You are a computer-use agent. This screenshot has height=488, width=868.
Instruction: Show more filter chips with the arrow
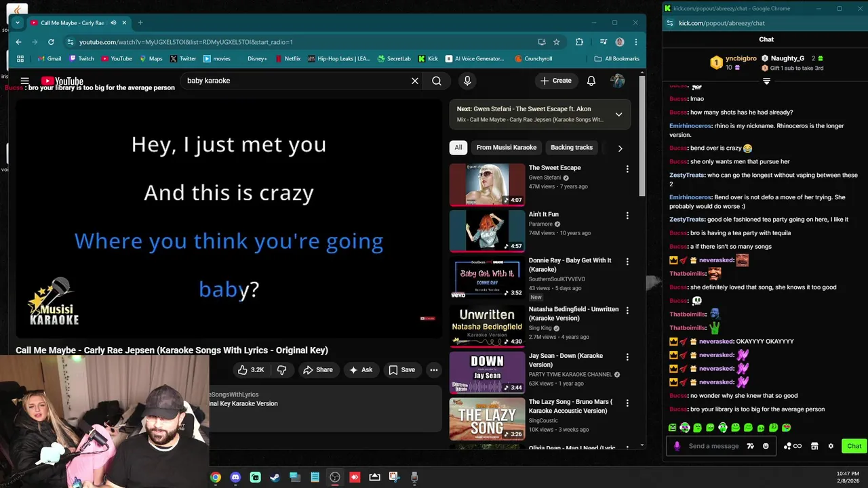pos(620,148)
